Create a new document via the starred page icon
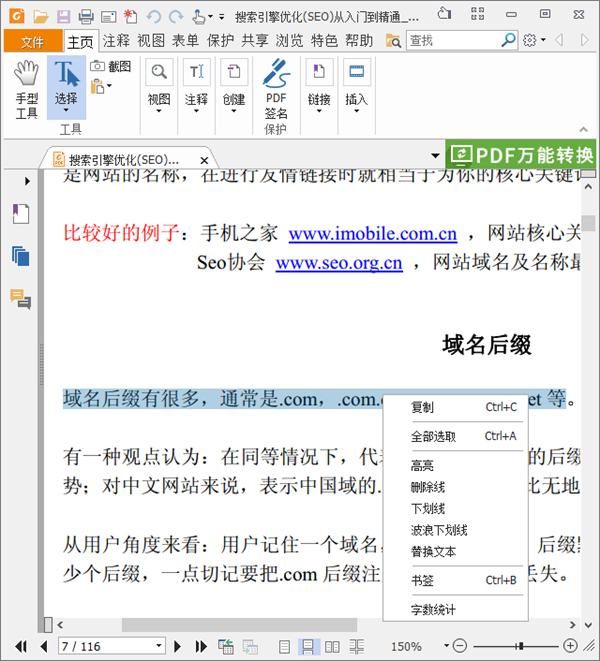Image resolution: width=600 pixels, height=661 pixels. 131,17
